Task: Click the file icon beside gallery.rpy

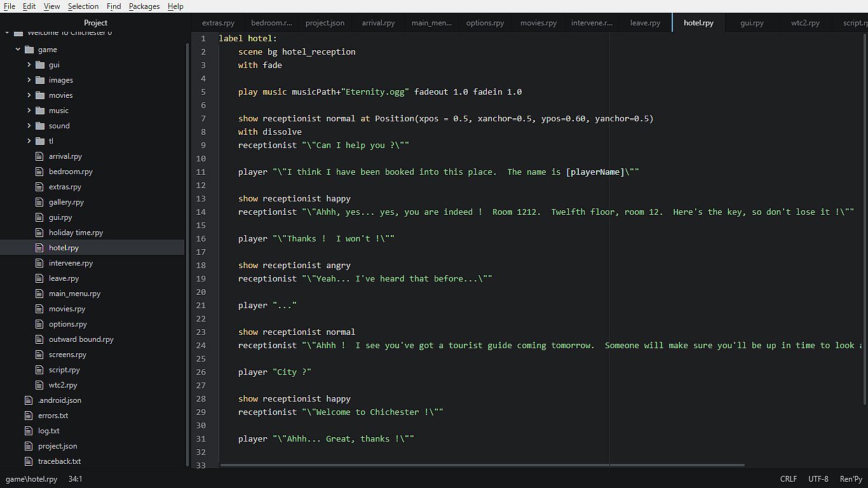Action: (x=40, y=202)
